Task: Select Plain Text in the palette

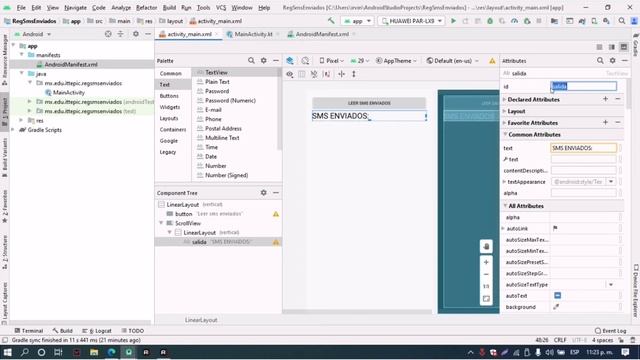Action: click(217, 82)
